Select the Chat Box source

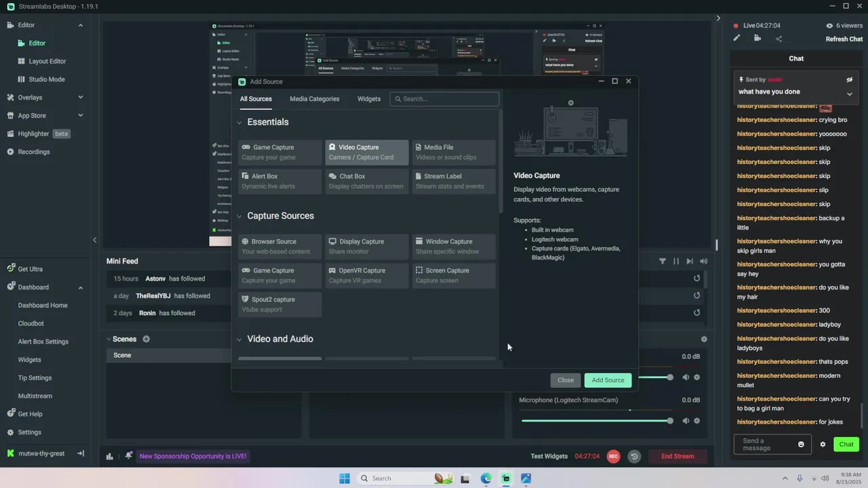[367, 182]
